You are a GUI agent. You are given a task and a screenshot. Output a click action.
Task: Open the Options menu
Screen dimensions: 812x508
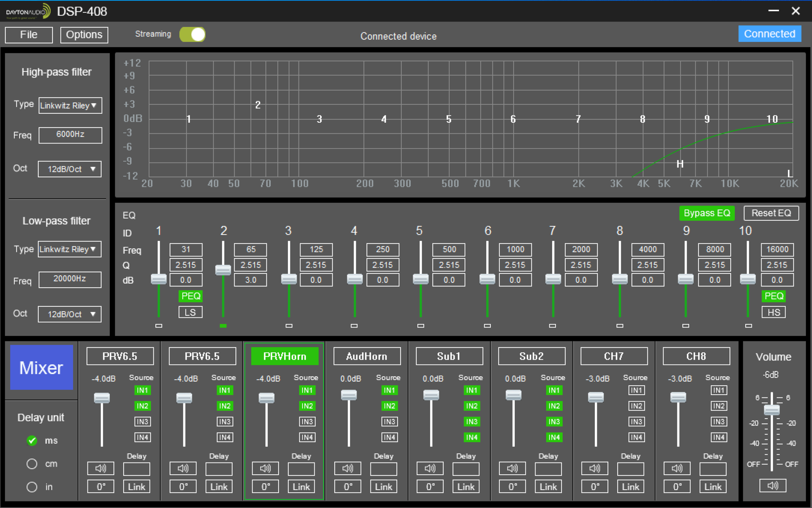(84, 35)
